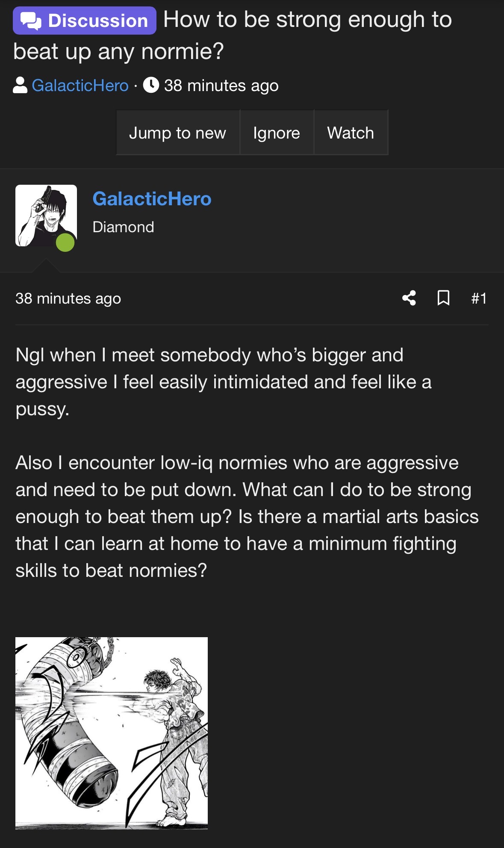The image size is (504, 848).
Task: Open GalacticHero's profile from post username
Action: [x=152, y=199]
